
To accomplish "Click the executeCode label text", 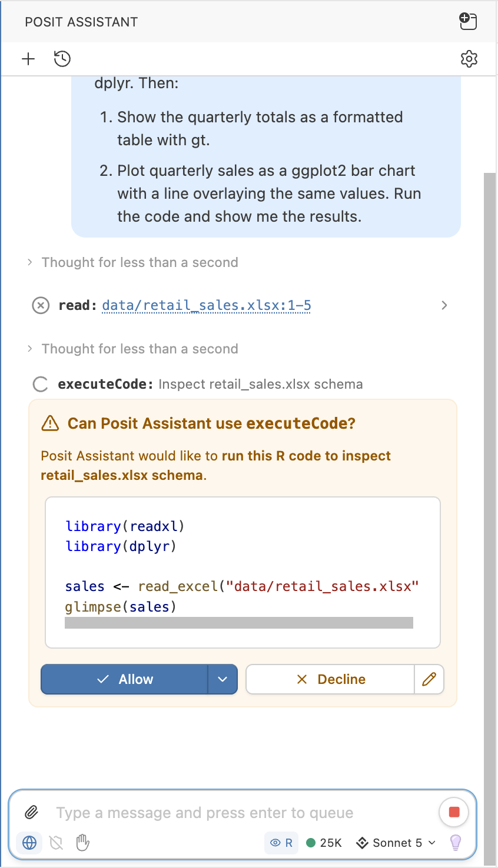I will click(x=105, y=385).
